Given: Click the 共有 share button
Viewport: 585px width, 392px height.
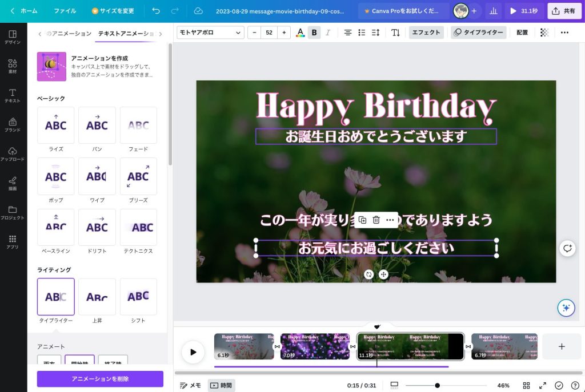Looking at the screenshot, I should (564, 11).
